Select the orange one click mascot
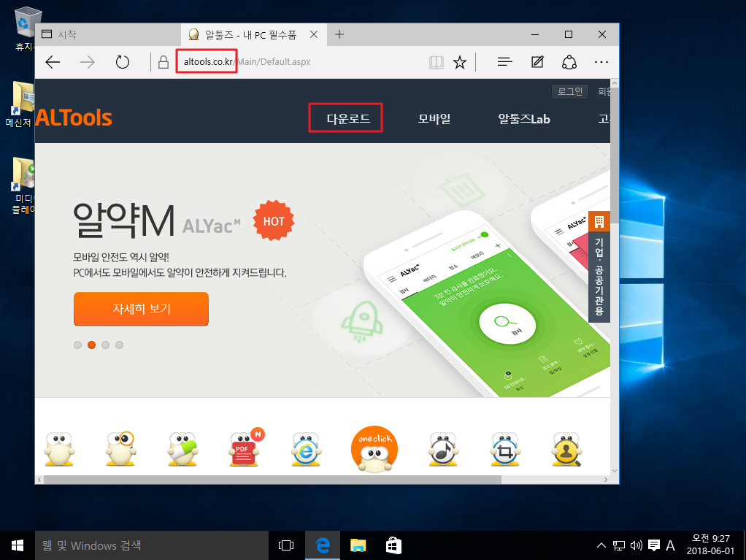The height and width of the screenshot is (560, 746). pos(374,449)
